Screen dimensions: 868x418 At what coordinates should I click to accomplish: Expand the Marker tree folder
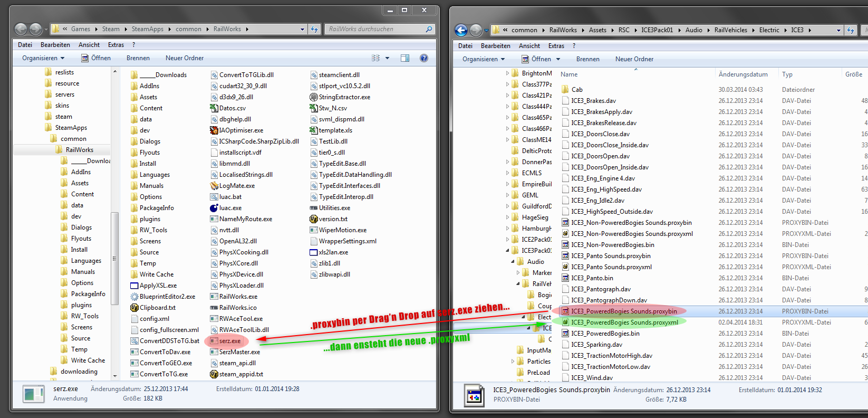(518, 273)
